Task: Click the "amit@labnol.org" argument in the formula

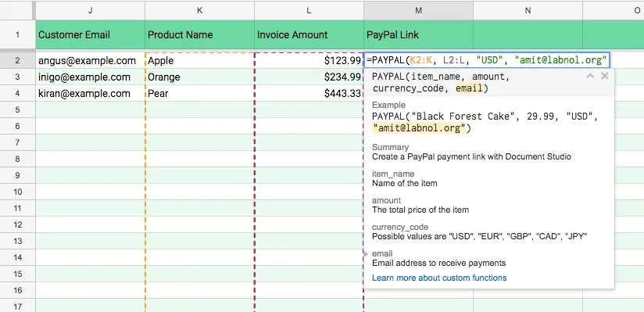Action: [x=560, y=60]
